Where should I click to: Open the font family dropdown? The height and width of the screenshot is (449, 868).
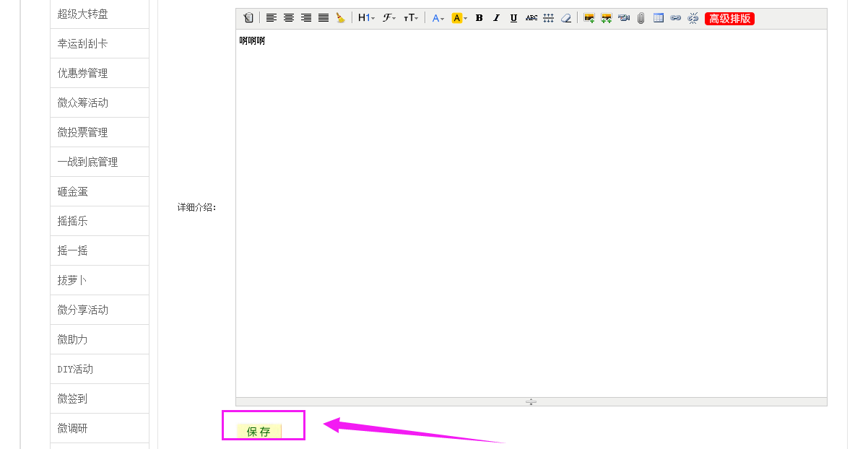coord(389,18)
